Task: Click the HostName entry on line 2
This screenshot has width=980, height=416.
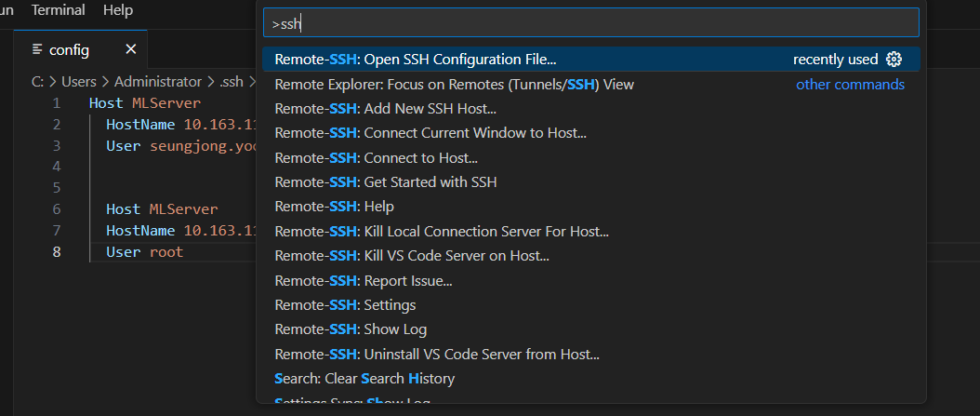Action: point(182,125)
